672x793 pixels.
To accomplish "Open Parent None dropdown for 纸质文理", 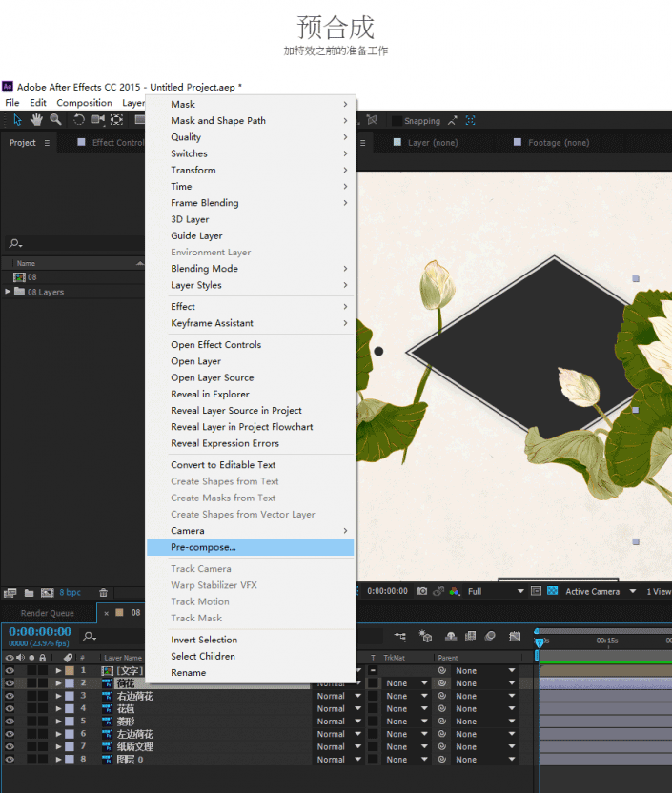I will 485,746.
